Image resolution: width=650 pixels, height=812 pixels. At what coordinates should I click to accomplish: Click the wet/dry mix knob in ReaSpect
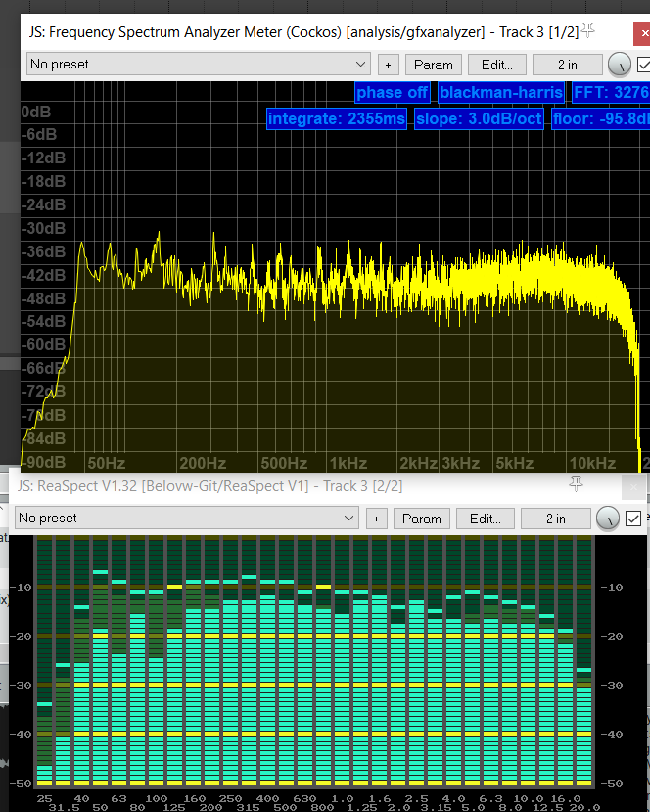pos(608,519)
